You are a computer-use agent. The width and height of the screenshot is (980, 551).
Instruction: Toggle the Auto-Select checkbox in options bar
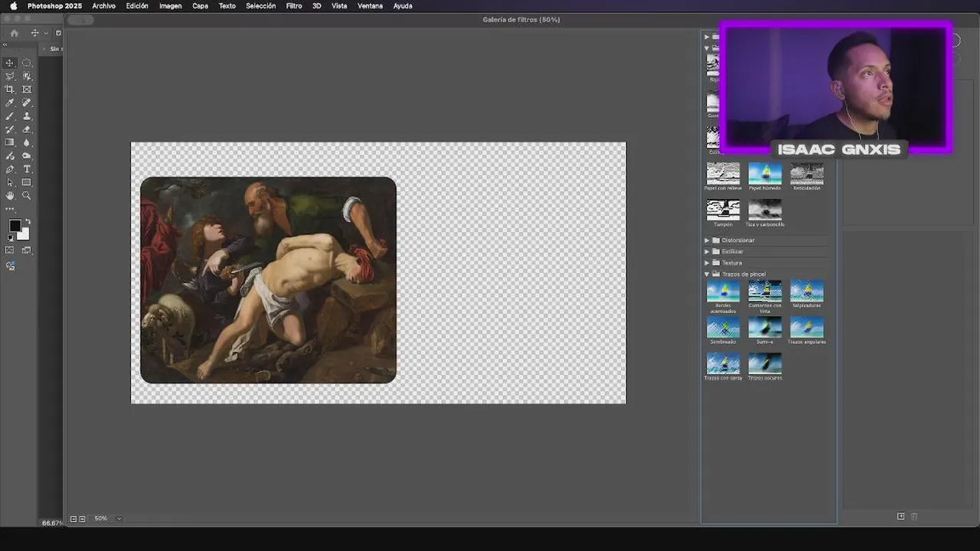point(58,33)
